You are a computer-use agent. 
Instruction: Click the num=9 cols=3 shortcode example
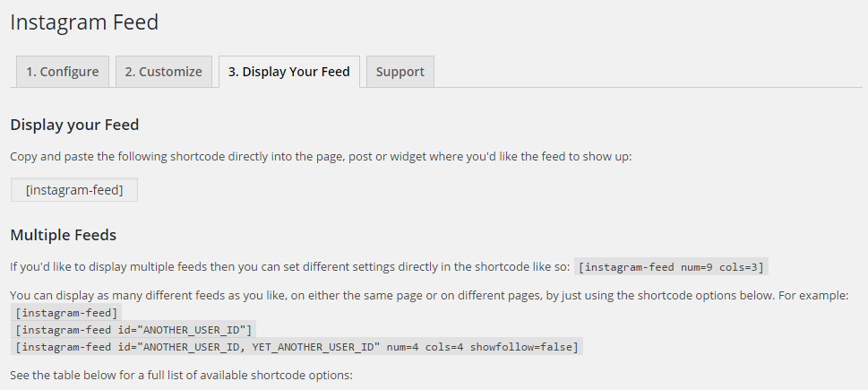click(x=672, y=267)
